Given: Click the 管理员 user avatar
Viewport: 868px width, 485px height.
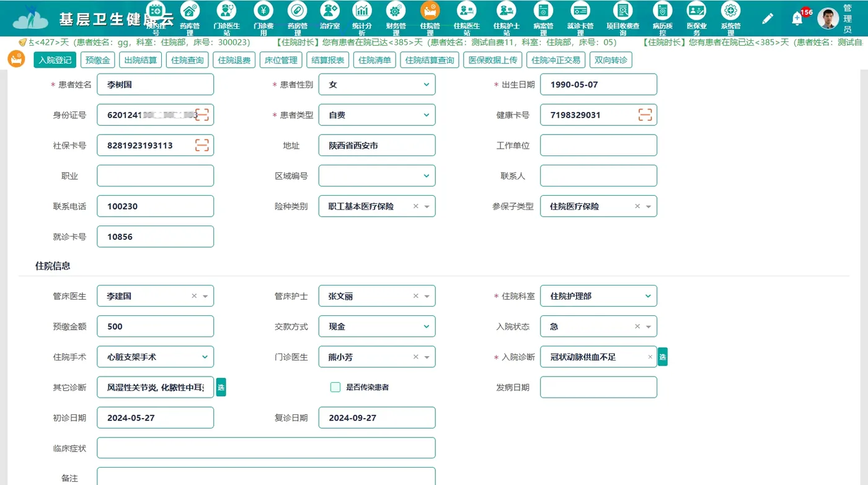Looking at the screenshot, I should coord(828,19).
